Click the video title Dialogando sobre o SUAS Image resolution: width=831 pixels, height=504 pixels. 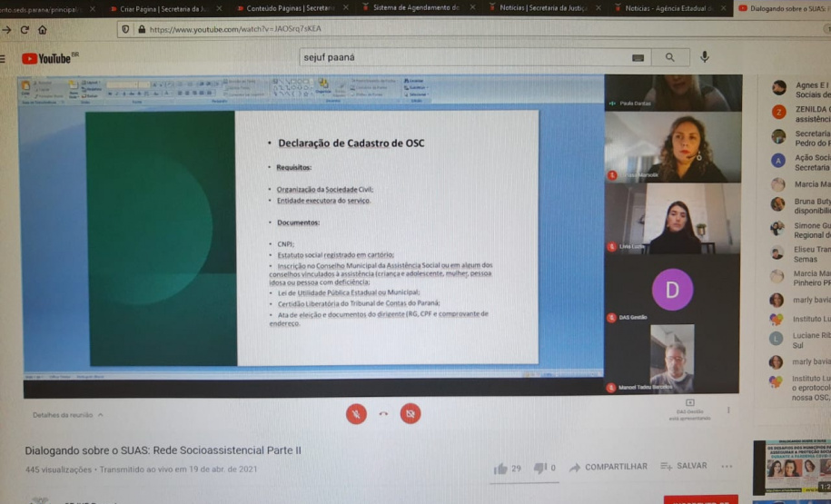tap(163, 450)
